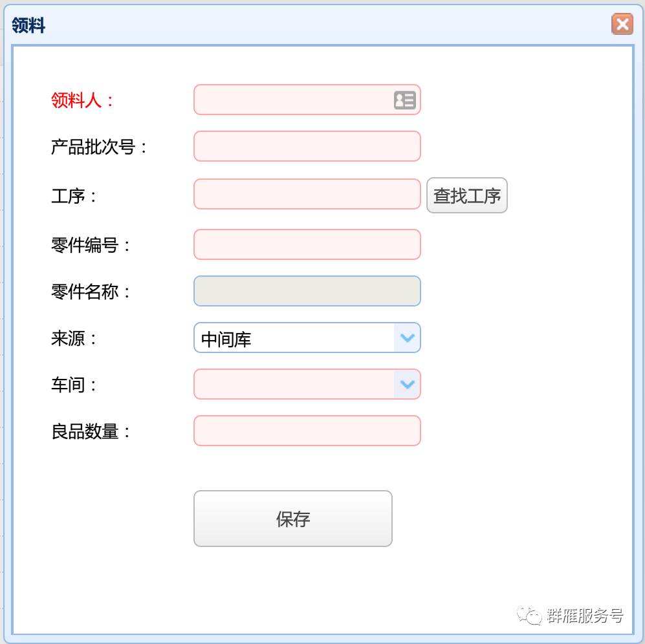The height and width of the screenshot is (644, 645).
Task: Expand the 车间 dropdown arrow
Action: [407, 384]
